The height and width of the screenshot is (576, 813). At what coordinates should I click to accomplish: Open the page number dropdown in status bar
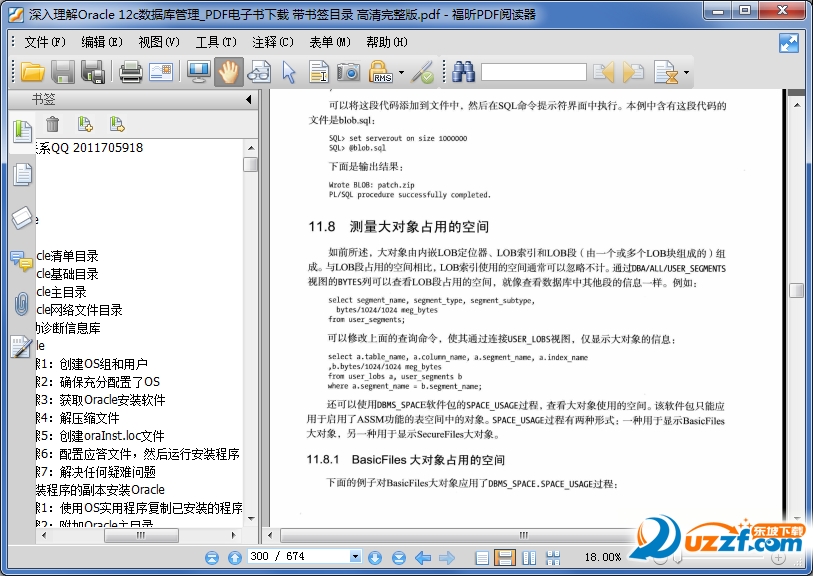coord(355,558)
